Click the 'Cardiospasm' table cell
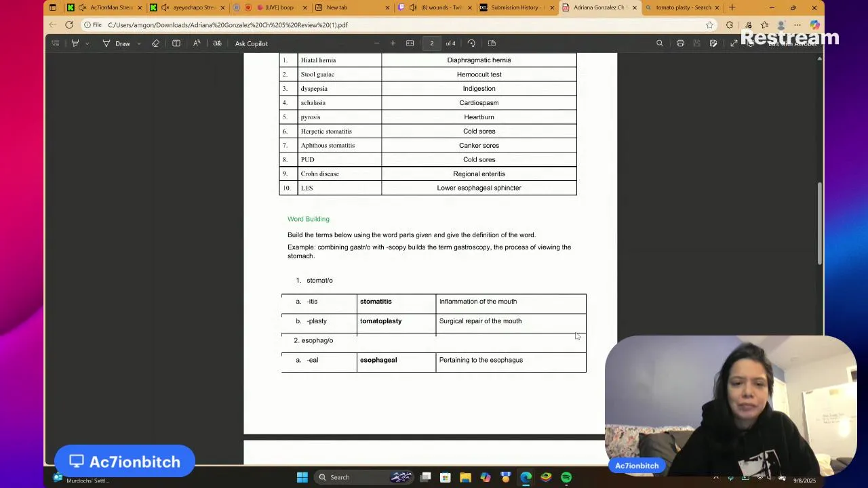Screen dimensions: 868x488 [479, 103]
